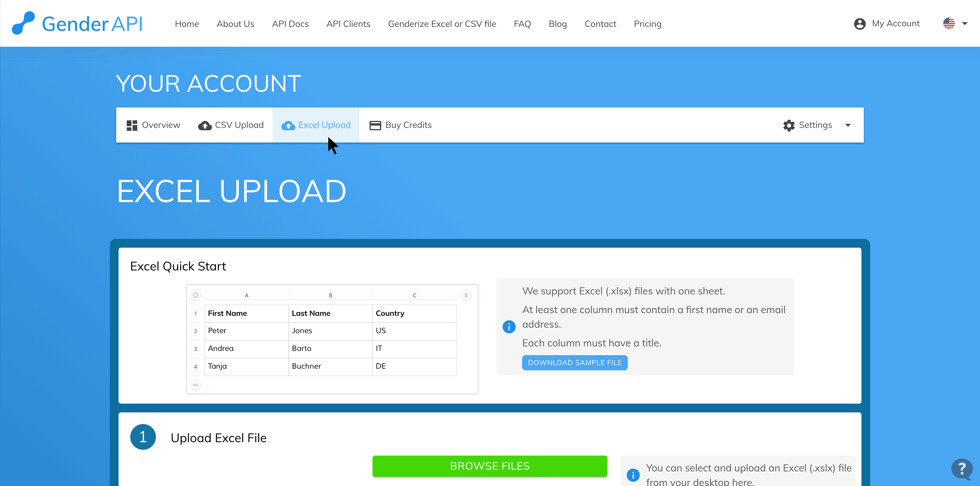Click the 'Country' header cell

(415, 313)
